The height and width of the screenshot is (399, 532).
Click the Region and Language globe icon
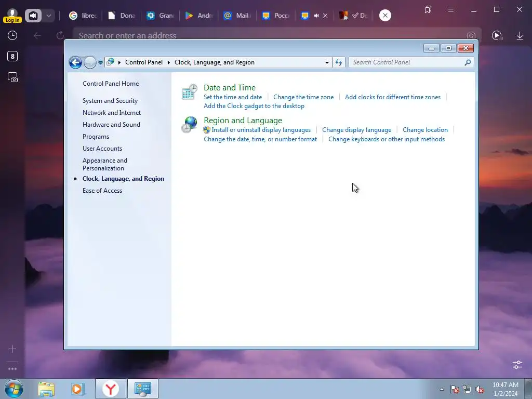[x=189, y=125]
